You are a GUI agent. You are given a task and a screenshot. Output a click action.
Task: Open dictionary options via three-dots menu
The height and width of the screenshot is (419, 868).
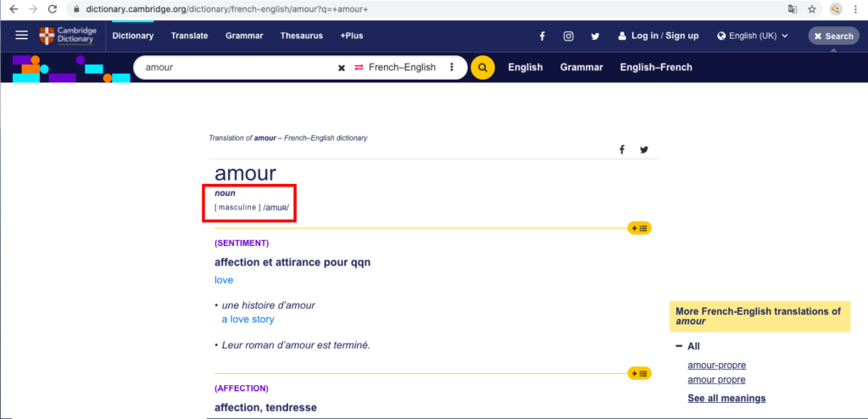point(452,68)
